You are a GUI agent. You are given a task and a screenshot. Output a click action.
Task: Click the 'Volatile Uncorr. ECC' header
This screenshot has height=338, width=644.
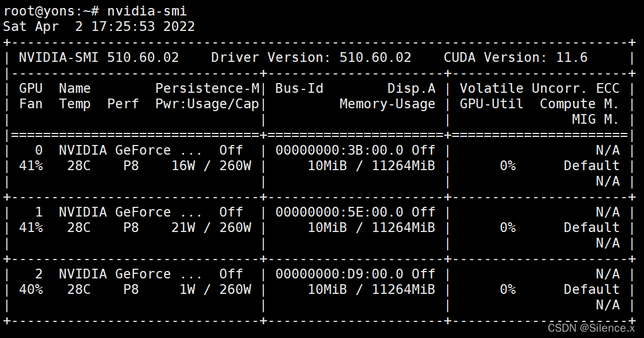click(539, 88)
